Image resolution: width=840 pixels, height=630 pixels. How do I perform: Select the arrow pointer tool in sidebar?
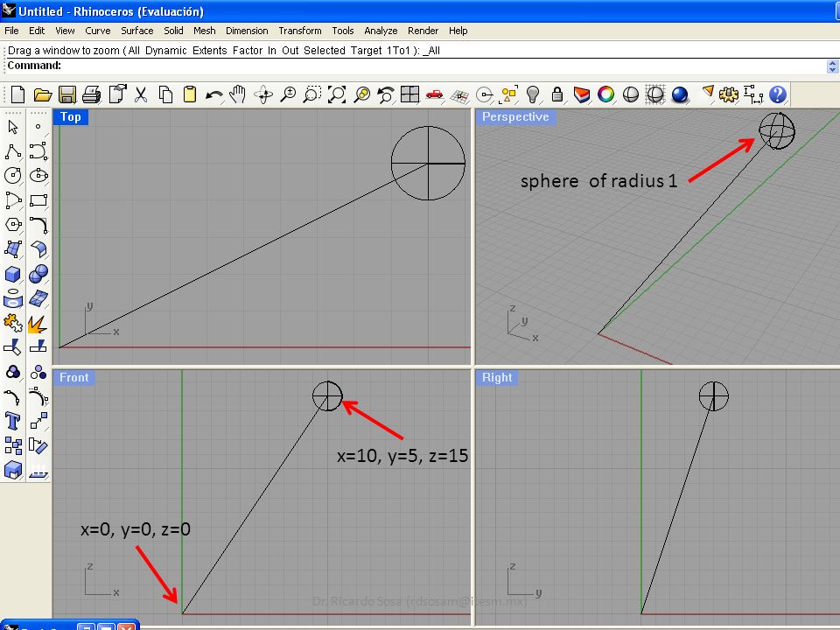point(13,127)
